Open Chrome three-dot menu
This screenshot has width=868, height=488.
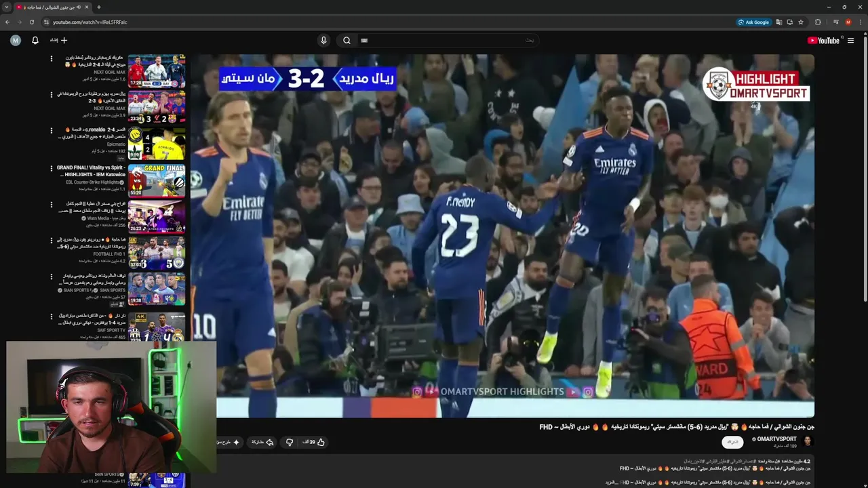pos(861,22)
